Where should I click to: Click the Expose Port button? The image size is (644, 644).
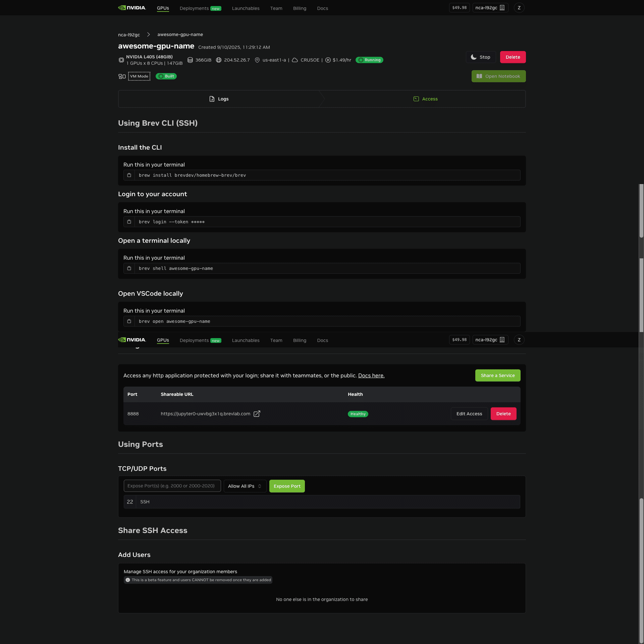[x=287, y=486]
